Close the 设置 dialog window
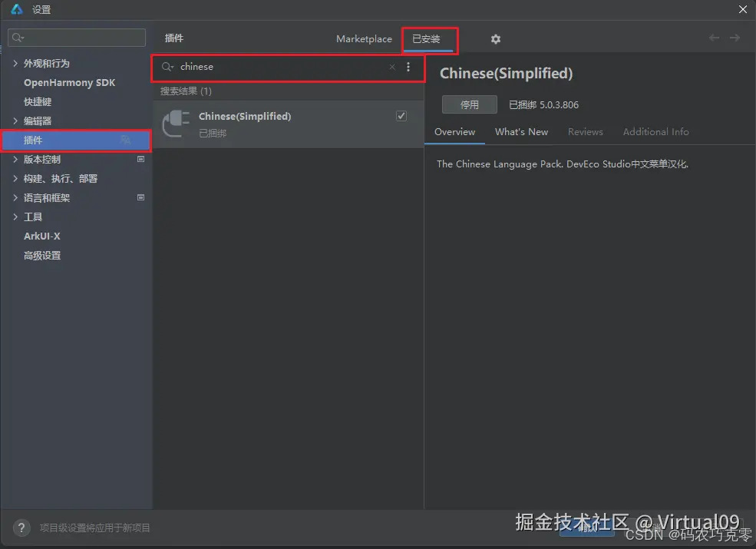756x549 pixels. pyautogui.click(x=742, y=9)
